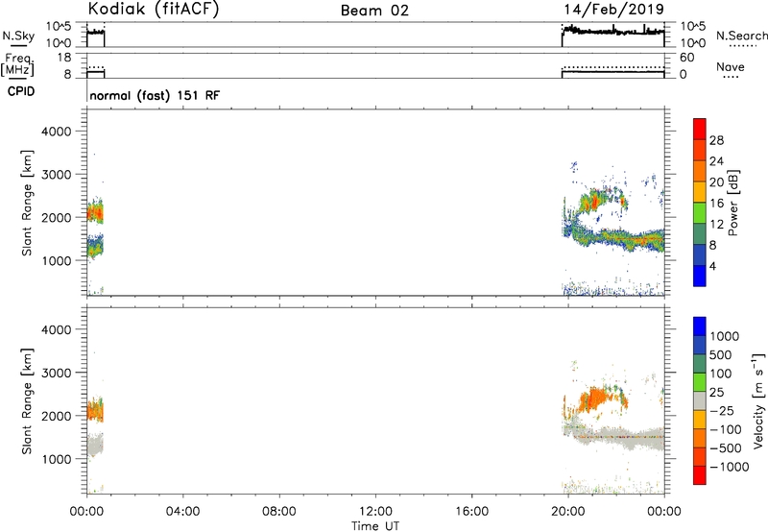The image size is (768, 532).
Task: Click the "Freq. [MHz]" axis label
Action: [17, 64]
